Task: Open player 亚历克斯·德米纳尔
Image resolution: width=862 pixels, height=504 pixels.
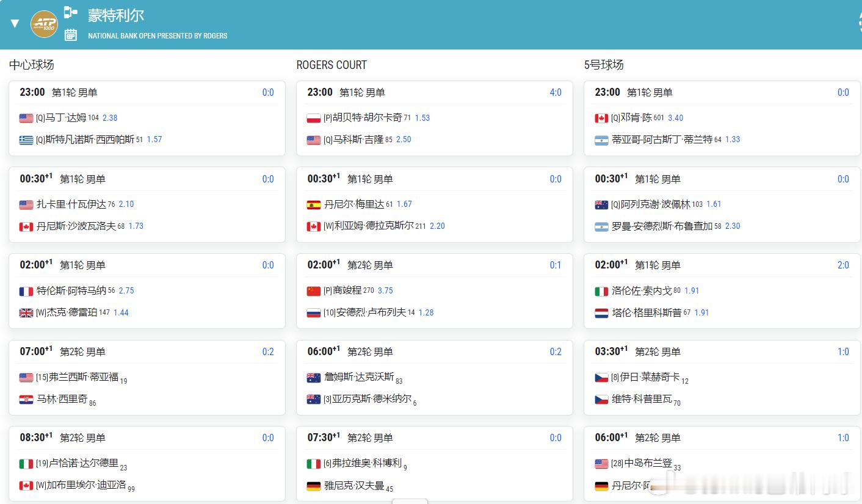Action: [372, 400]
